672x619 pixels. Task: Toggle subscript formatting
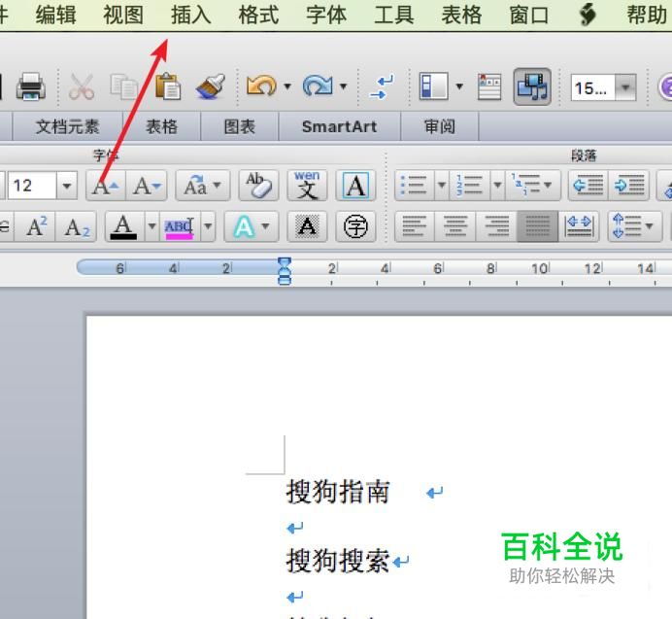click(x=76, y=226)
